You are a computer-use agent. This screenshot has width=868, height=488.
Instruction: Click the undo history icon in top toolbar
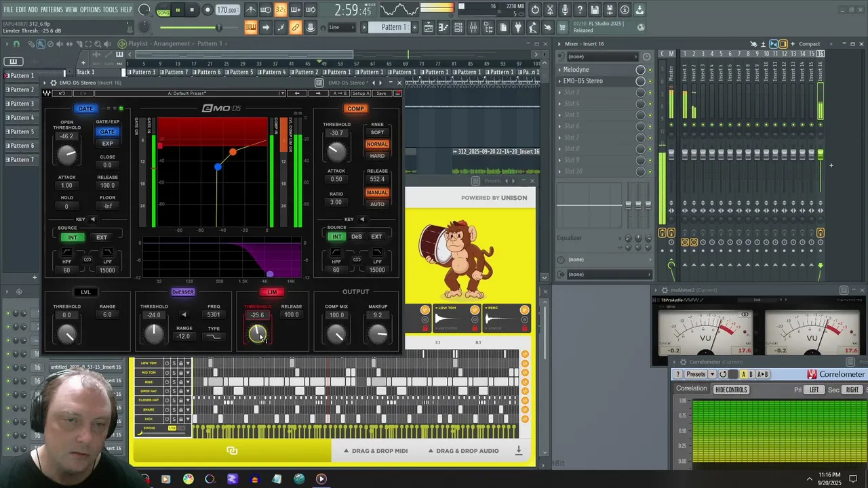535,10
